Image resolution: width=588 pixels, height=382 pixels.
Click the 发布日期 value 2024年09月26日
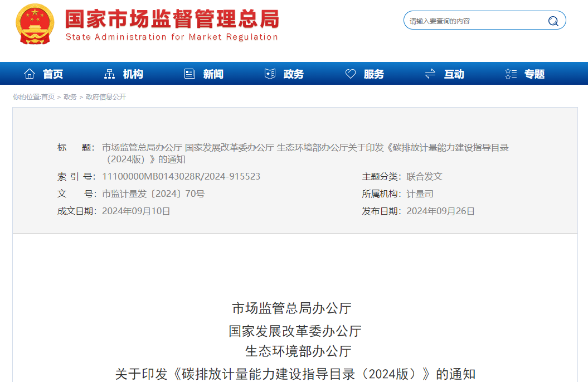tap(441, 211)
